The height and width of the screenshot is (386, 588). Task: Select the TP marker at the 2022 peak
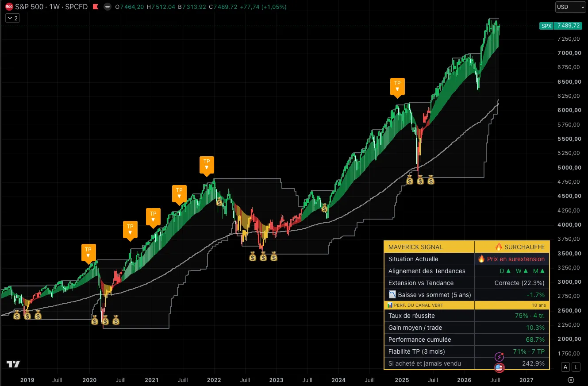pos(207,166)
